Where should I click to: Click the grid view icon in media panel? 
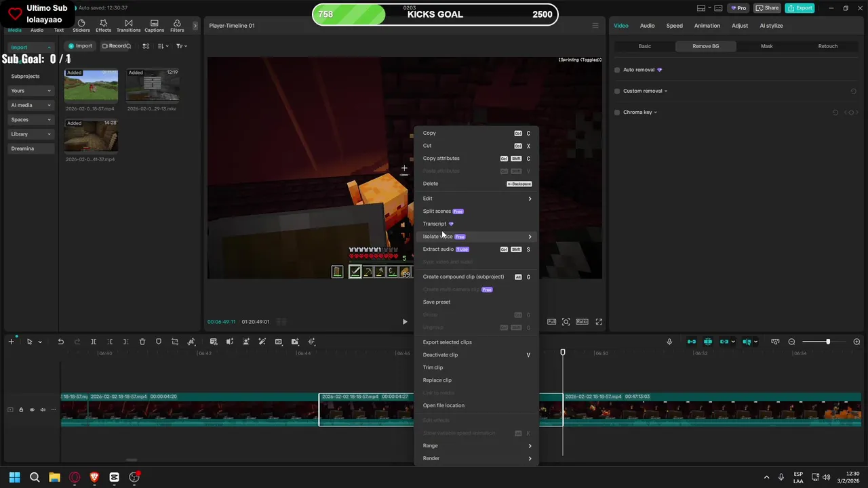[x=146, y=46]
